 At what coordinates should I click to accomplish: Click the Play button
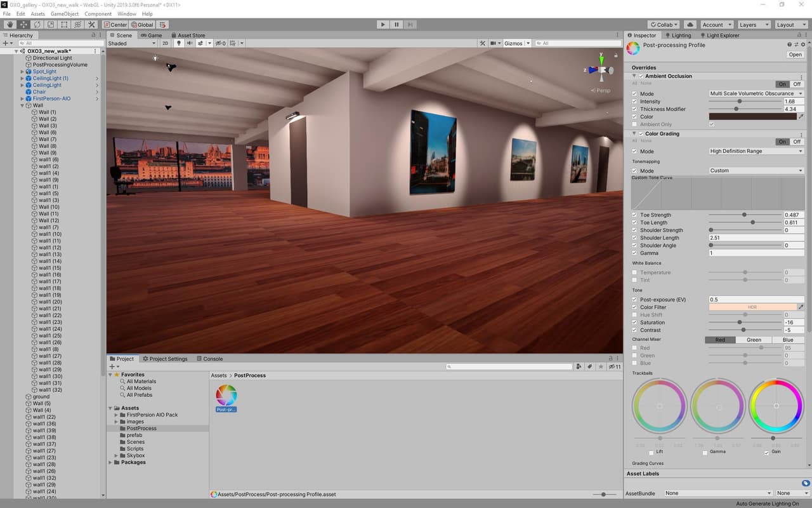click(x=383, y=25)
